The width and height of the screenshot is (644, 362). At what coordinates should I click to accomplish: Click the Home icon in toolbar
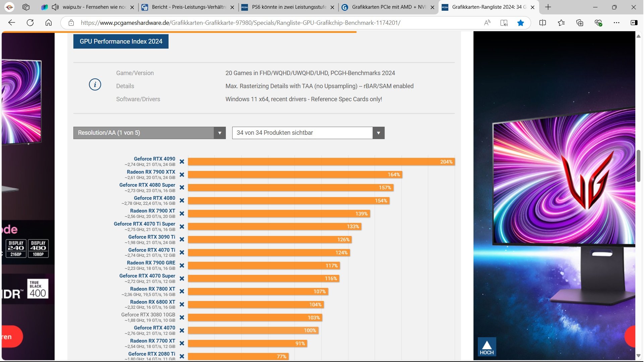tap(49, 23)
